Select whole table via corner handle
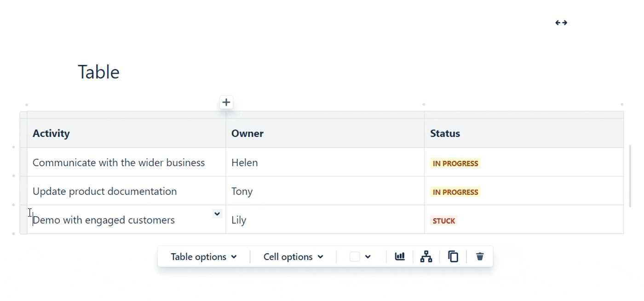 click(23, 115)
